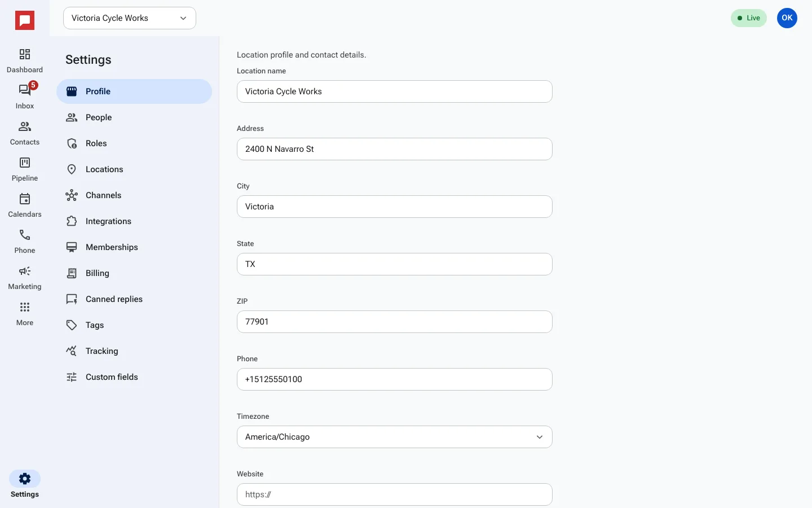Click the Tracking analytics icon
812x508 pixels.
pyautogui.click(x=72, y=351)
